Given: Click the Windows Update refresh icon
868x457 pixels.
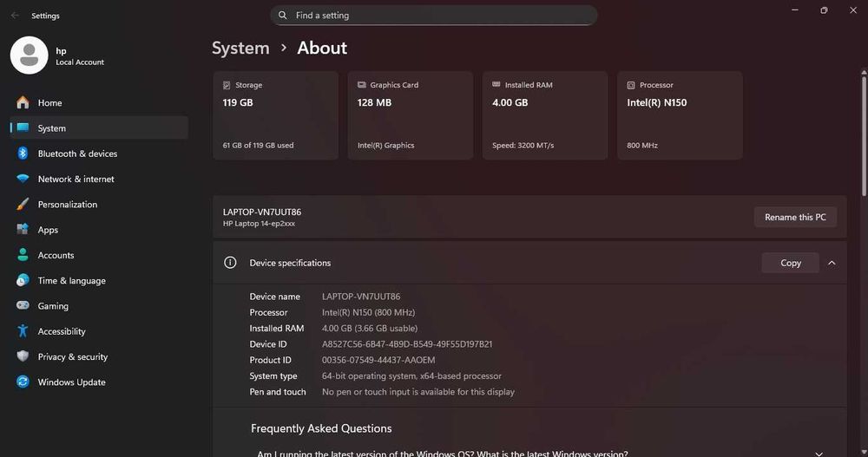Looking at the screenshot, I should pyautogui.click(x=23, y=382).
